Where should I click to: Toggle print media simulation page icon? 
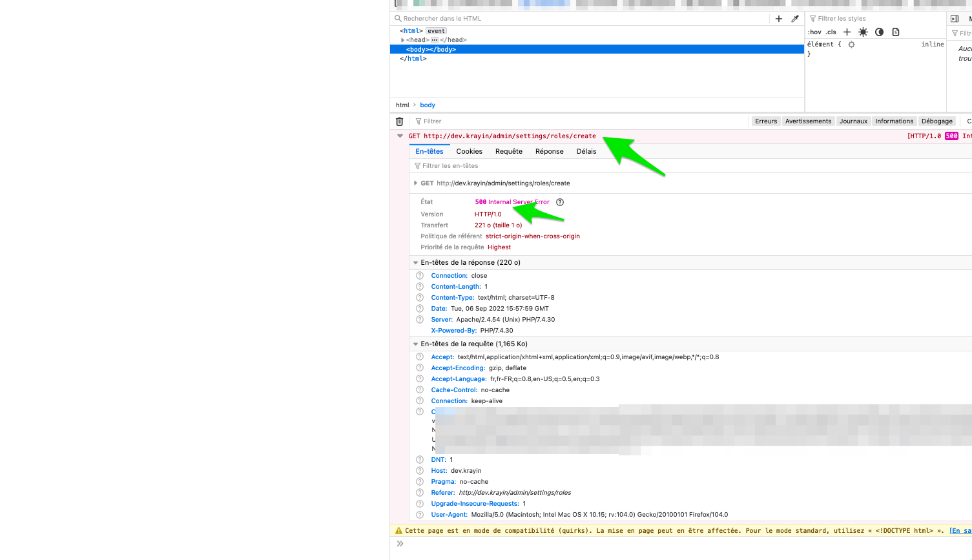pos(895,31)
